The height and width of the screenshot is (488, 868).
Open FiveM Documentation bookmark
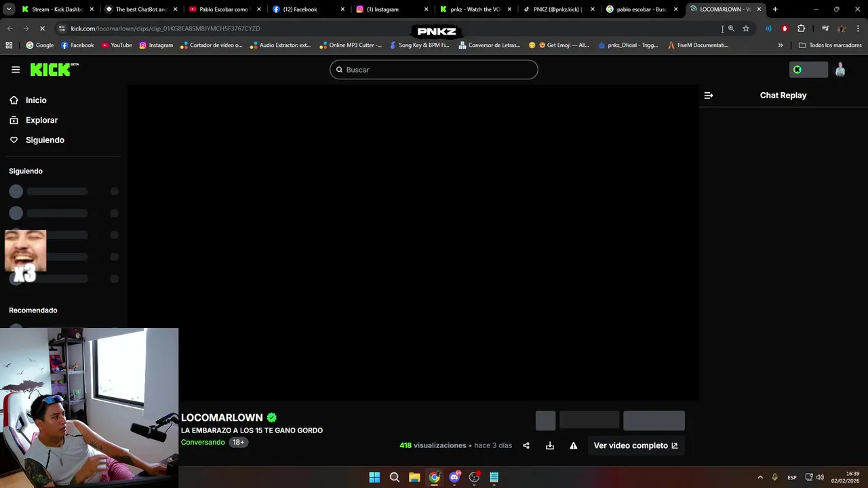[698, 45]
